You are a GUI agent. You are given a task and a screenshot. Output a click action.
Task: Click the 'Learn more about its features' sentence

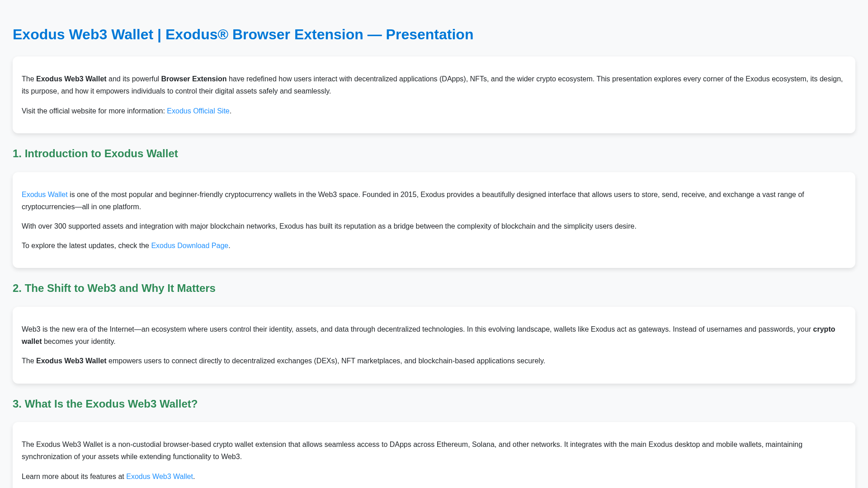(x=108, y=476)
